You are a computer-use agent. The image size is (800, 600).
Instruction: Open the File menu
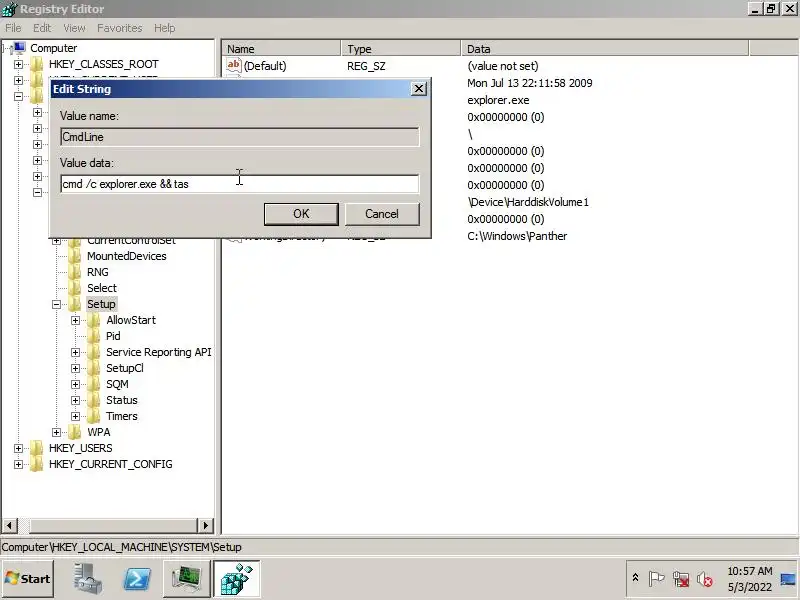click(x=13, y=28)
